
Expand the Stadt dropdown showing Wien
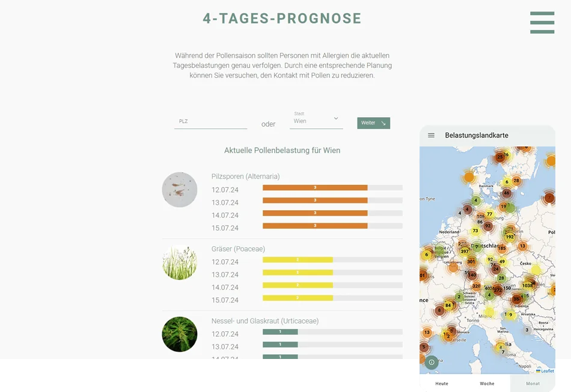tap(316, 121)
